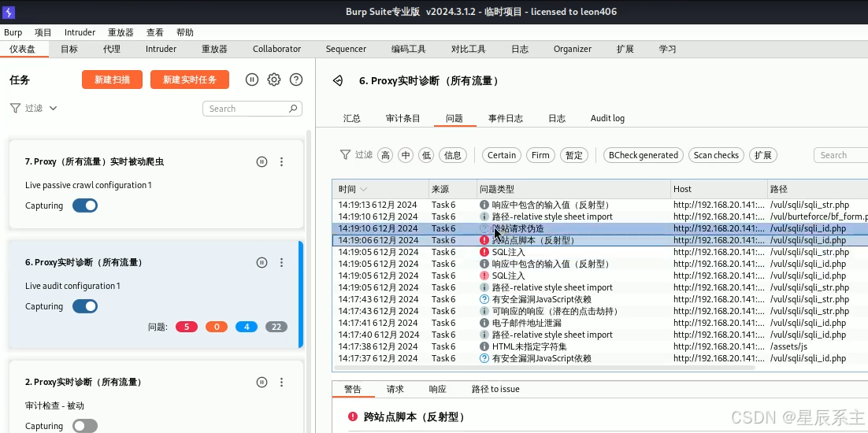Pause task 6 live audit
This screenshot has height=433, width=868.
click(262, 262)
